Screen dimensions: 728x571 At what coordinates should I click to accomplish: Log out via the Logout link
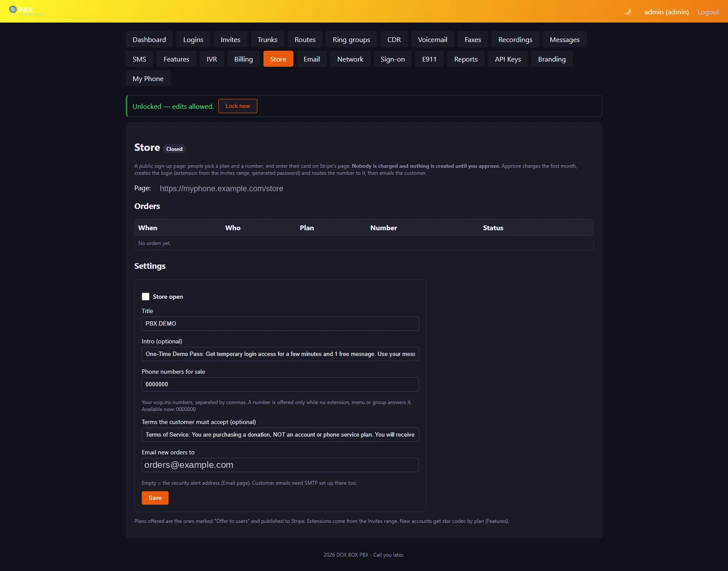click(708, 12)
